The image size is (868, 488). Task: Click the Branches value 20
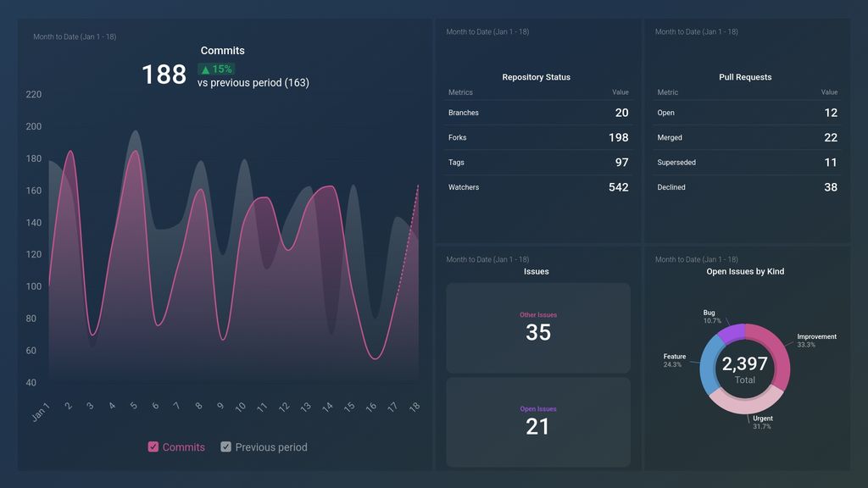621,113
